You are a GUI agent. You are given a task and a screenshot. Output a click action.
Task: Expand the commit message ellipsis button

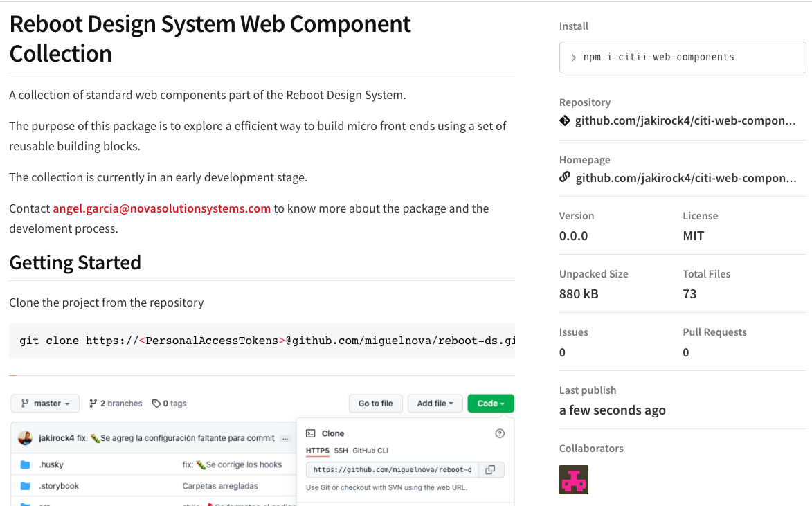tap(285, 439)
